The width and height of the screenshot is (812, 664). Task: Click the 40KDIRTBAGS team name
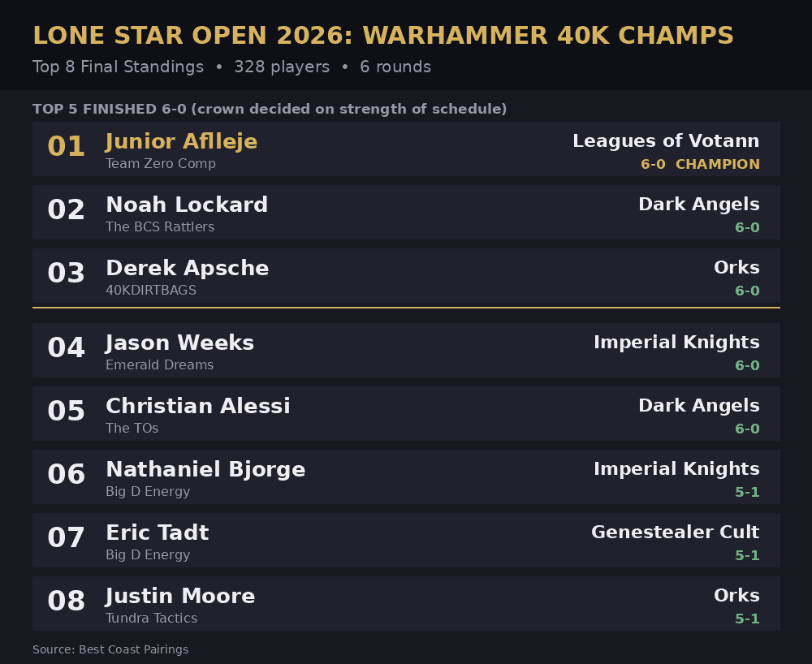pos(151,291)
